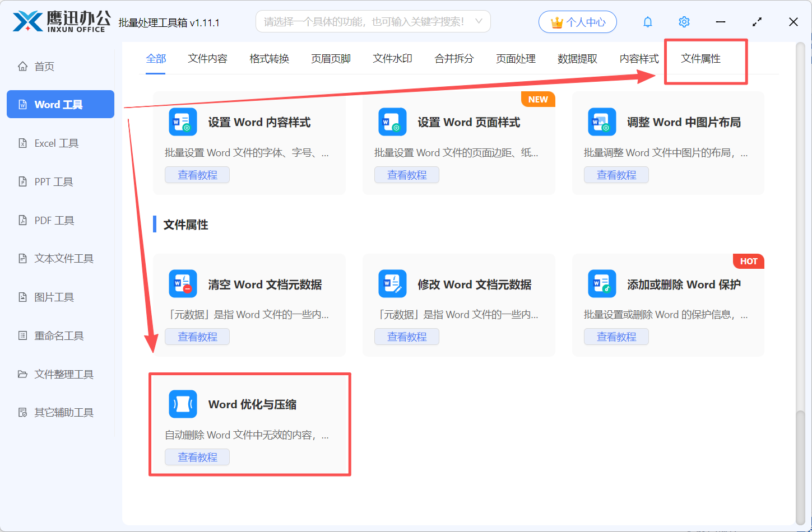812x532 pixels.
Task: Click the crown icon in 个人中心
Action: tap(556, 22)
